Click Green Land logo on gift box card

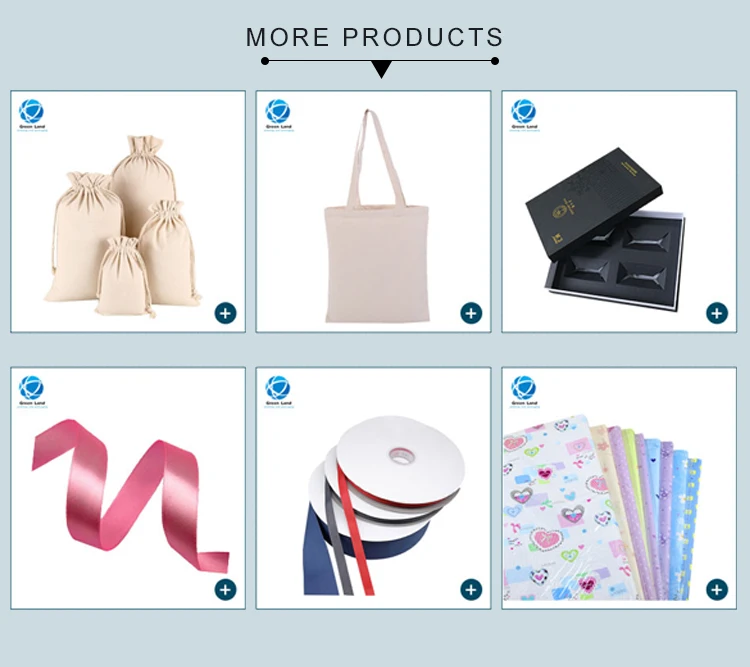(524, 115)
